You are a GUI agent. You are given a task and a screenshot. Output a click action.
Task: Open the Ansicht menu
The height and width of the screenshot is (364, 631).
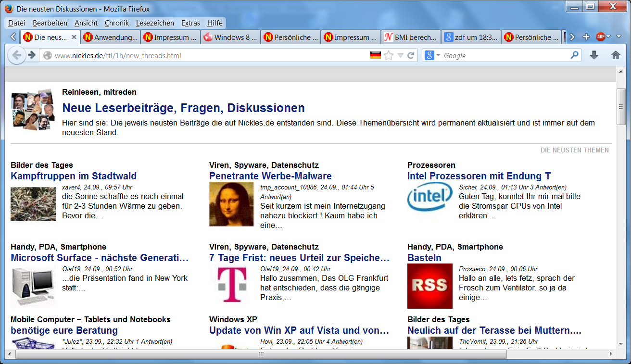tap(86, 23)
